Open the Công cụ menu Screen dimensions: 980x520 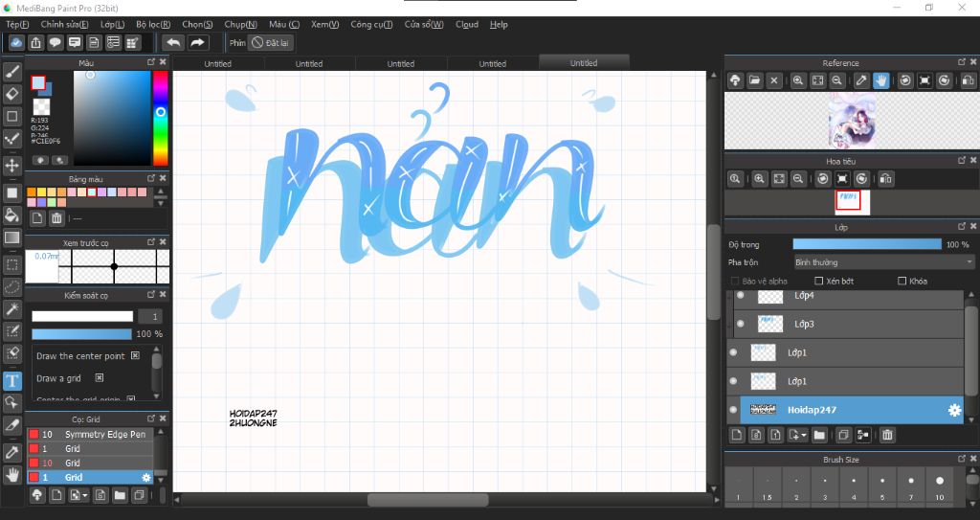point(371,24)
